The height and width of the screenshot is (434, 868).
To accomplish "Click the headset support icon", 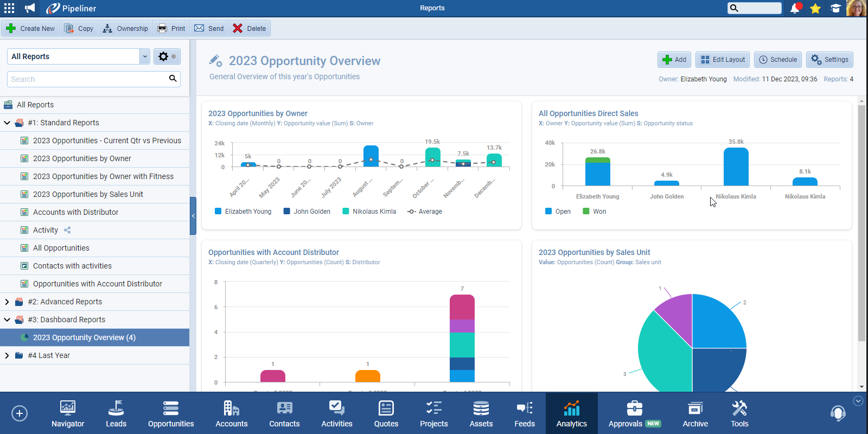I will click(x=838, y=413).
